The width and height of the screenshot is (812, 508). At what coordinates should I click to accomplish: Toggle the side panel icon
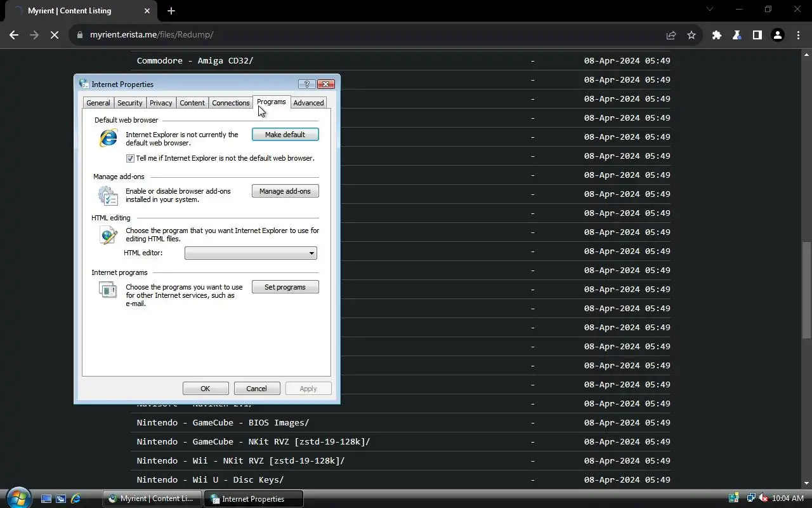pyautogui.click(x=757, y=35)
